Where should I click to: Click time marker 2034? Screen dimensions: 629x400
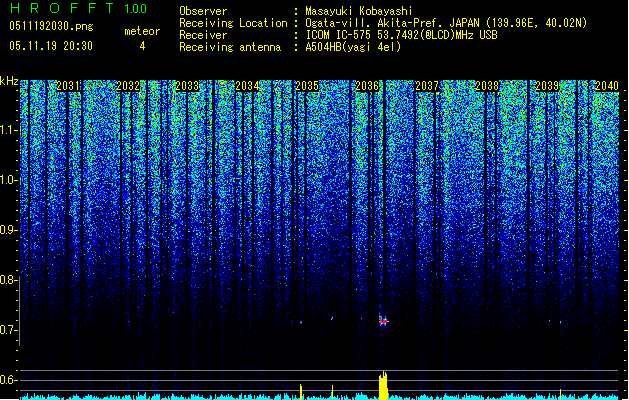(248, 86)
